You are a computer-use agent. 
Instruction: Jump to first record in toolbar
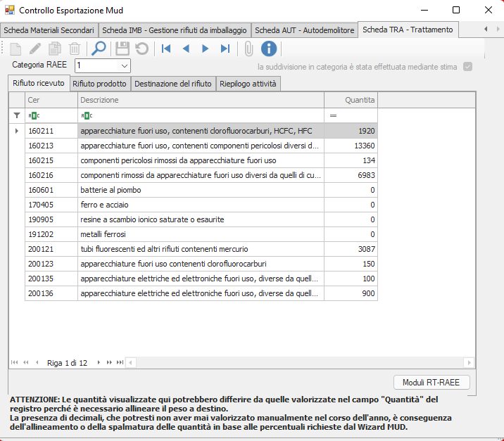pyautogui.click(x=166, y=49)
